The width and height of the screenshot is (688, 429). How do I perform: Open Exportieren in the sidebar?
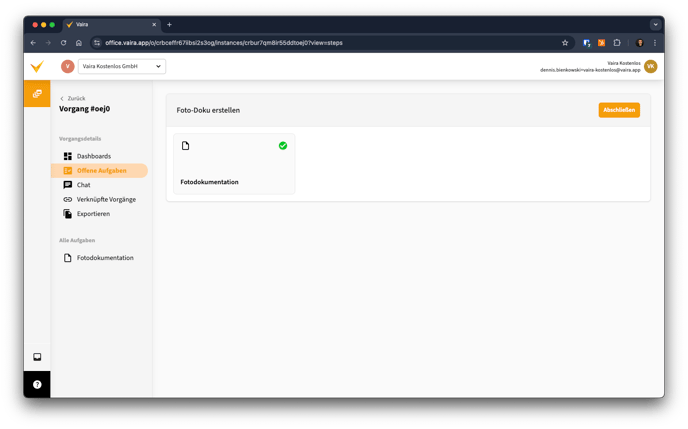pos(93,214)
